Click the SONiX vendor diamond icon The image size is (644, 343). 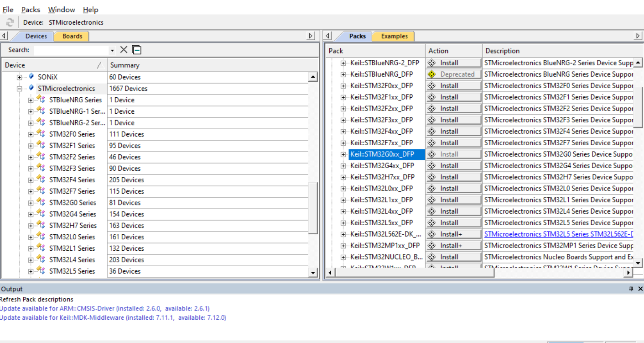(x=31, y=76)
